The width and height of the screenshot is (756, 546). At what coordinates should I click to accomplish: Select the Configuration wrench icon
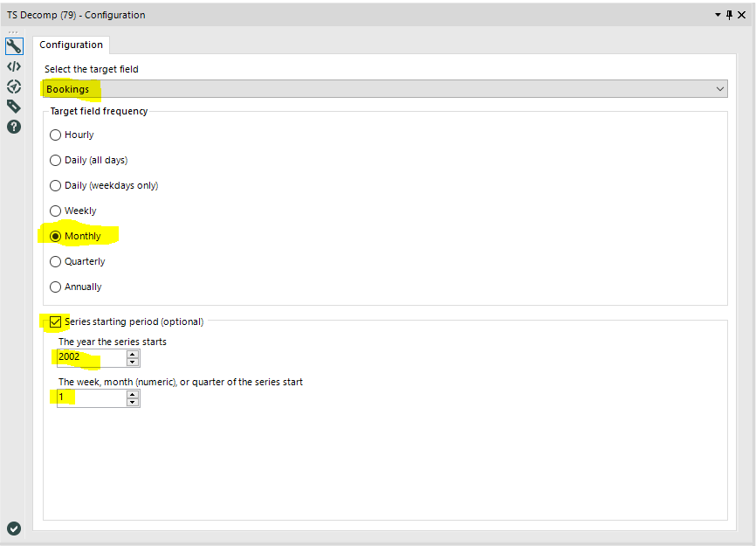pos(13,45)
